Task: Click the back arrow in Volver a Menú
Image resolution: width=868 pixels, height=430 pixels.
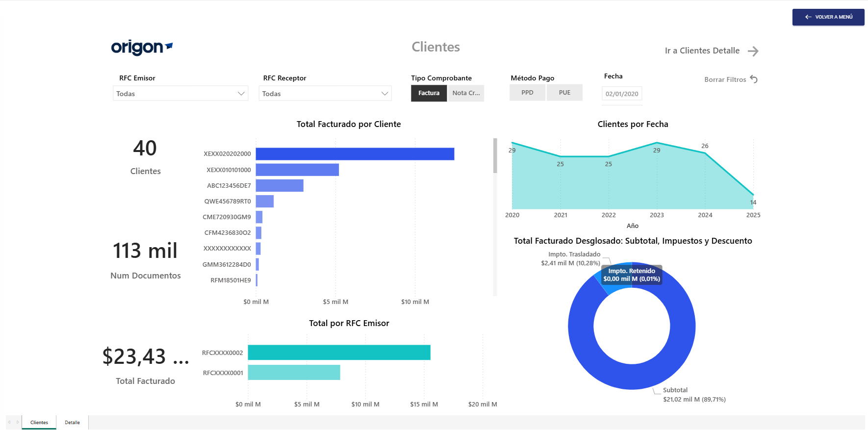Action: [808, 17]
